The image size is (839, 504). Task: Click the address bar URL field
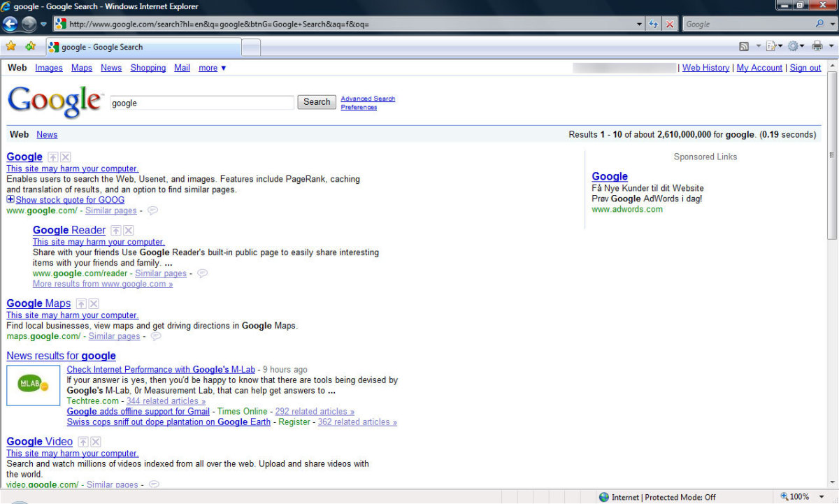pyautogui.click(x=348, y=24)
